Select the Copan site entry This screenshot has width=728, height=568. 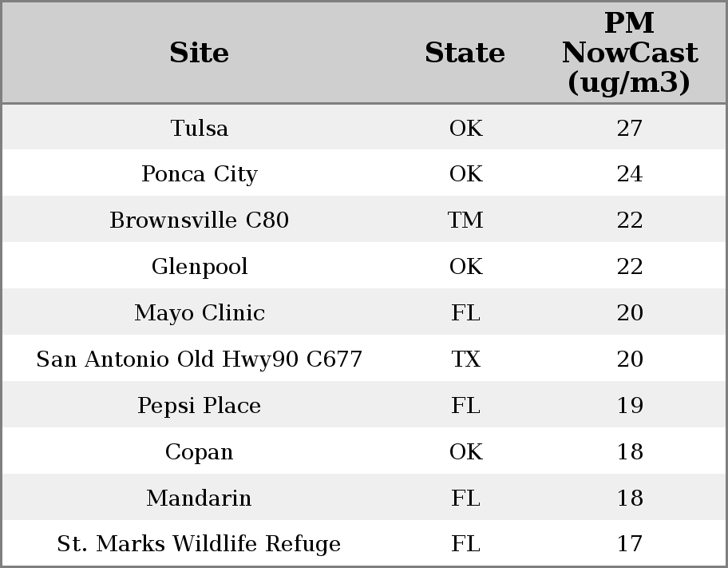pos(200,452)
